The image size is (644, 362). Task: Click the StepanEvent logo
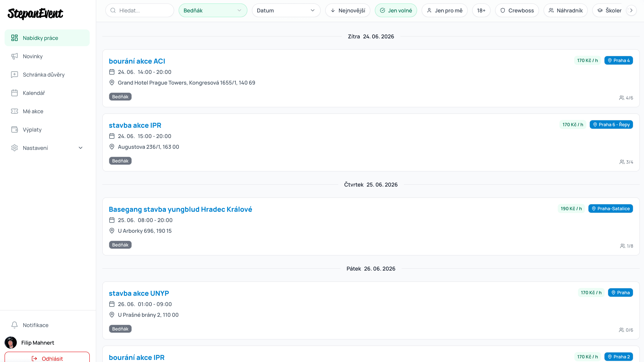(35, 14)
